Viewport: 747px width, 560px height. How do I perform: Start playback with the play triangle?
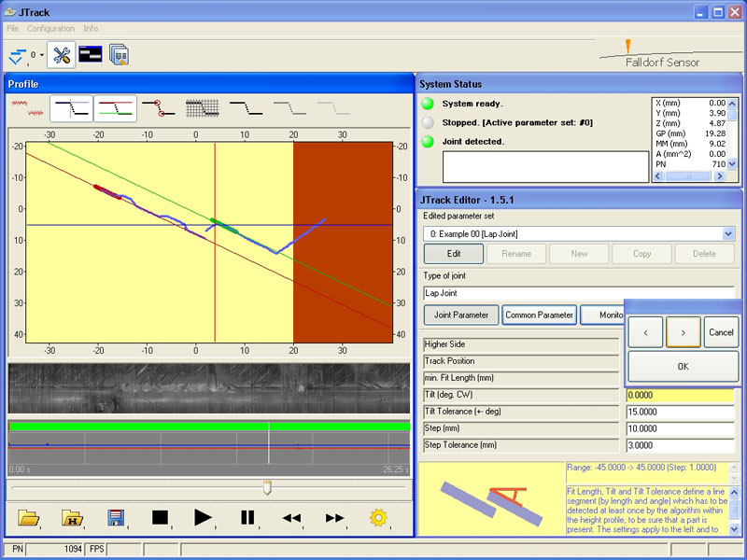tap(203, 517)
